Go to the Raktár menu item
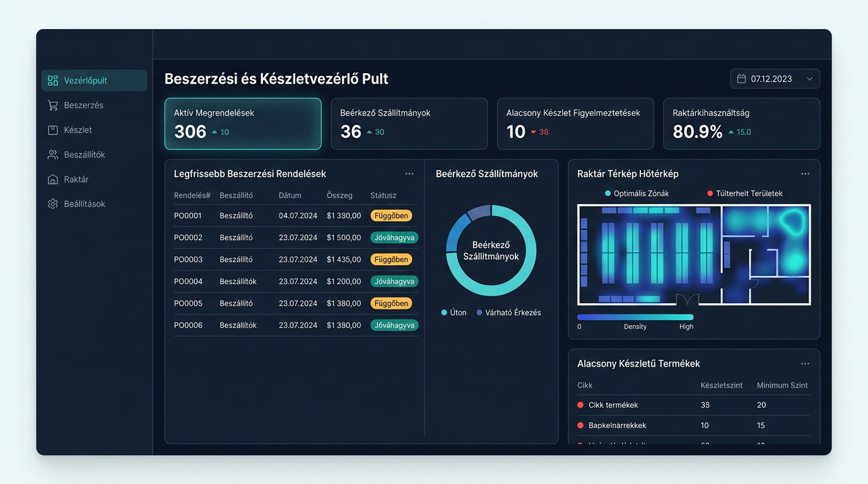The image size is (868, 484). 95,179
